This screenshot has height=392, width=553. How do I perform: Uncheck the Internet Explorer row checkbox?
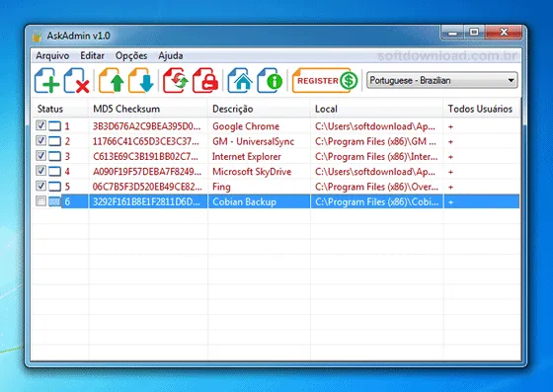40,155
